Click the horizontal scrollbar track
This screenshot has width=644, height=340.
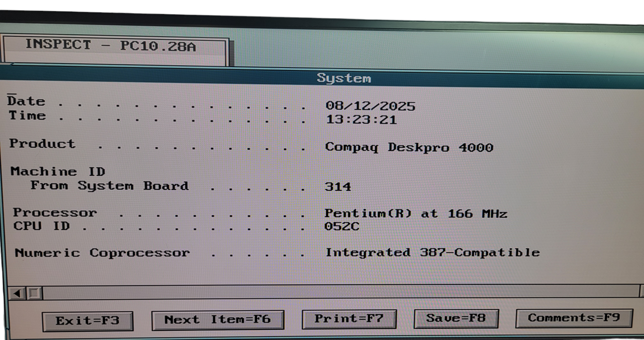[x=340, y=292]
